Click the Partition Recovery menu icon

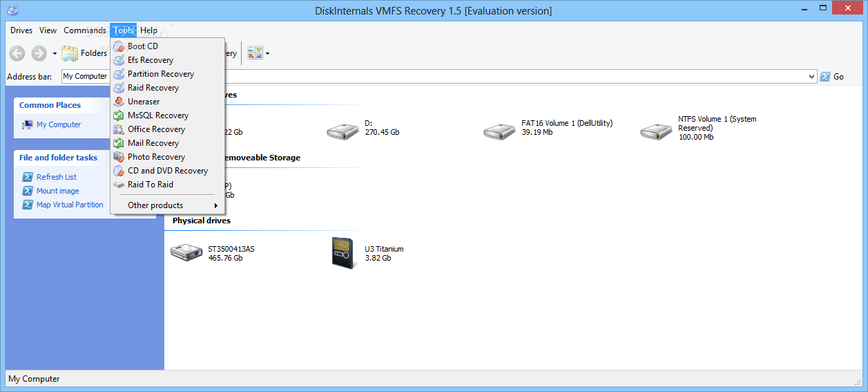coord(118,74)
